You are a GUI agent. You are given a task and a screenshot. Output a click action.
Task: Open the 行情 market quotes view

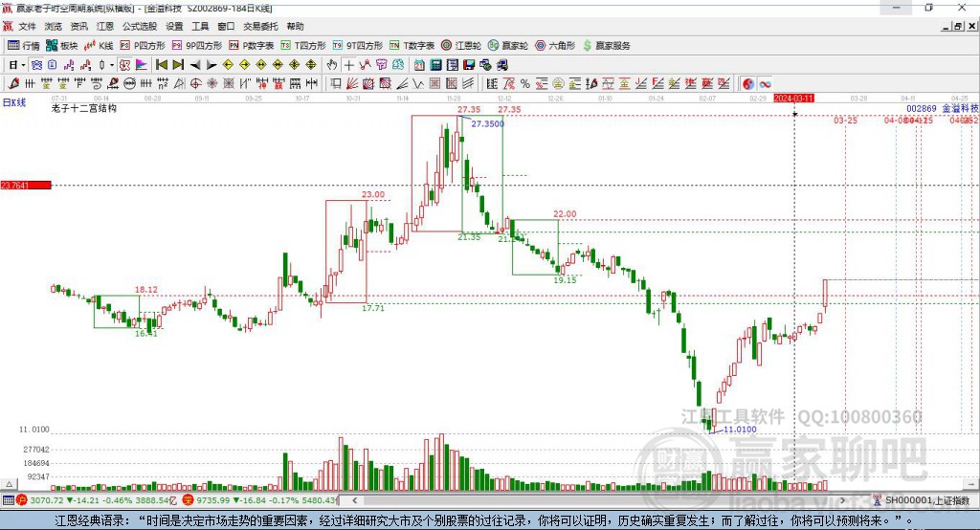[x=24, y=46]
